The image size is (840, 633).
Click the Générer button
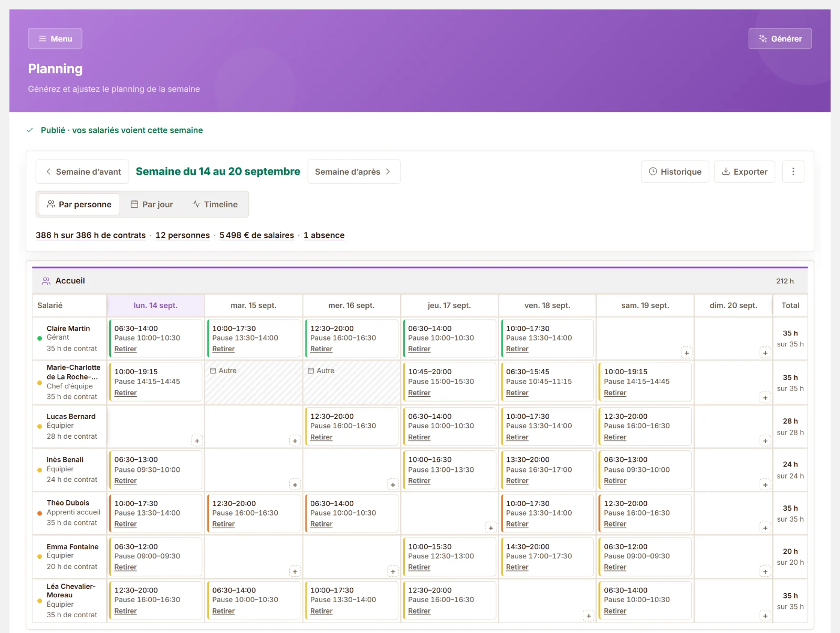click(x=780, y=39)
